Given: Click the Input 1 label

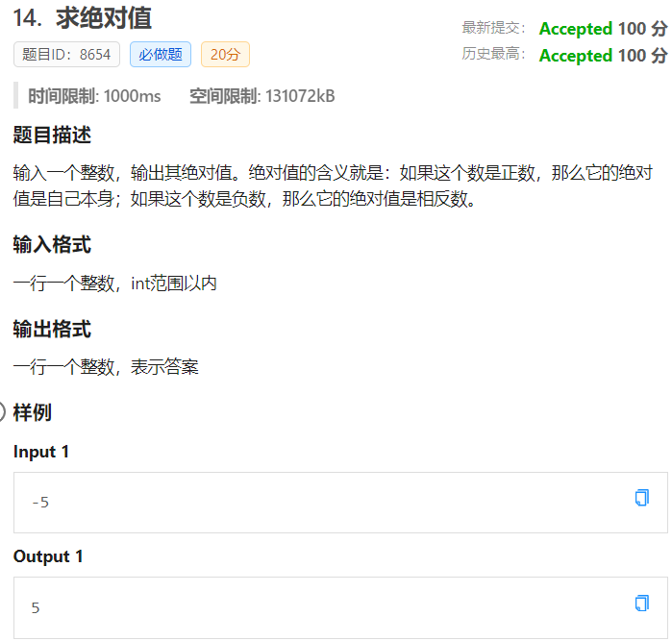Looking at the screenshot, I should point(41,452).
